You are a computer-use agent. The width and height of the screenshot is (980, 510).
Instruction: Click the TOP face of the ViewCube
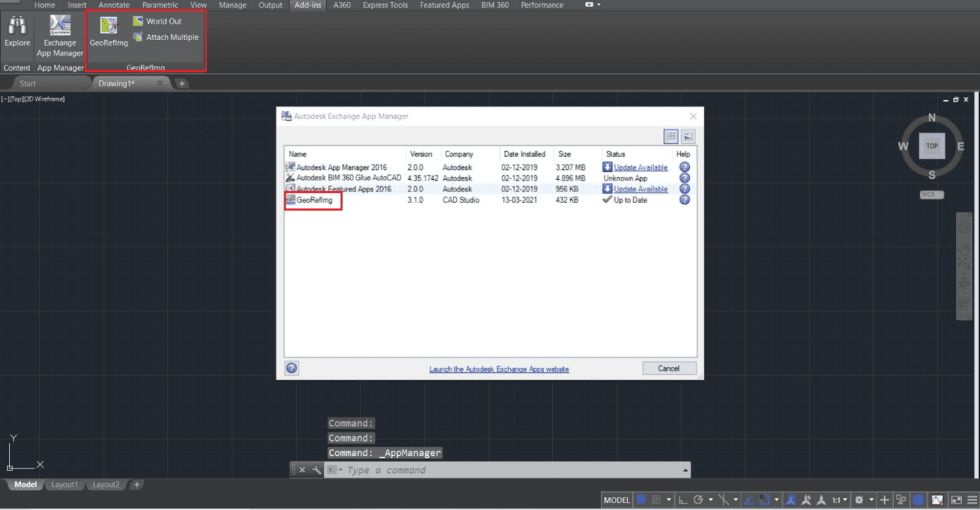932,146
